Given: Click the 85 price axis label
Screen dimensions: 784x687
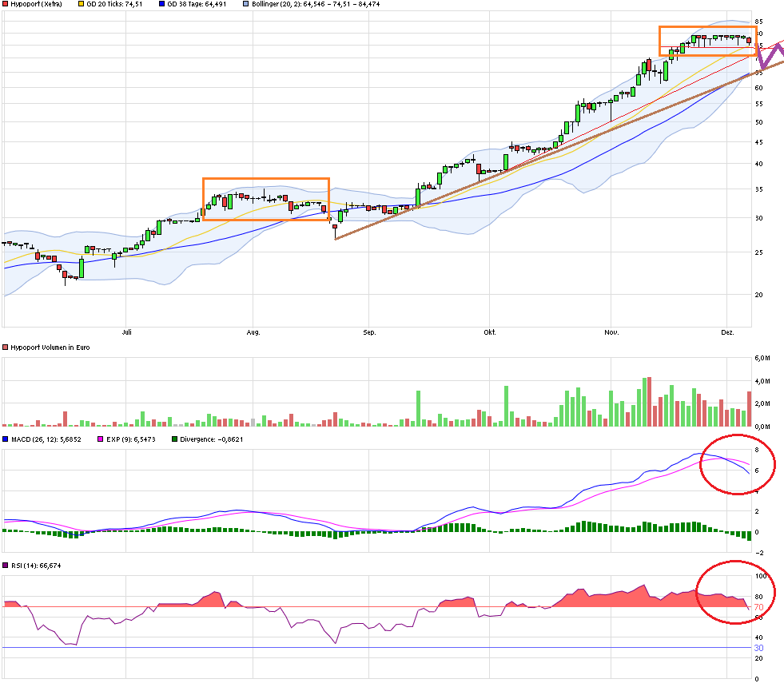Looking at the screenshot, I should pos(759,22).
